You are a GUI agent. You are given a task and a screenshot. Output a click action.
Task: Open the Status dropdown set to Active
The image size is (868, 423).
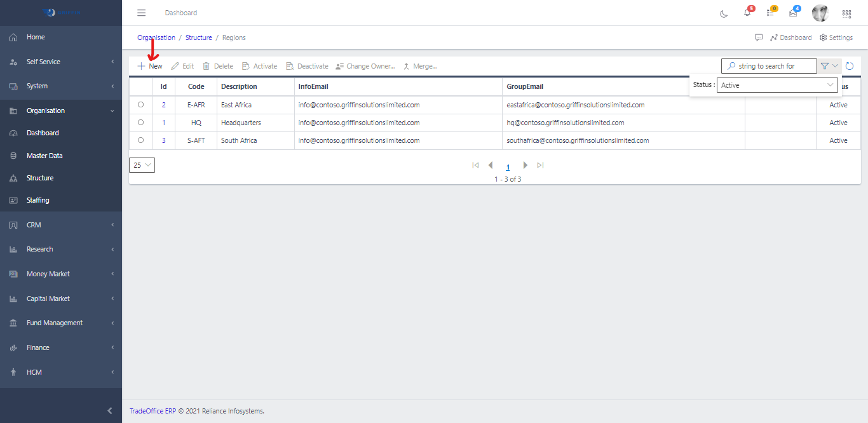point(778,85)
